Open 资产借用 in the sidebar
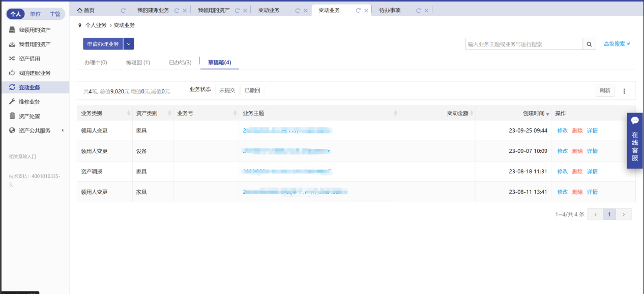The width and height of the screenshot is (644, 294). point(29,59)
